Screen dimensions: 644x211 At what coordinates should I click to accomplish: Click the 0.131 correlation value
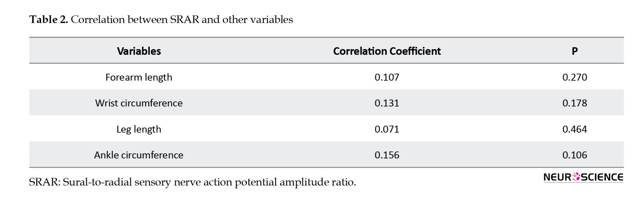pos(387,103)
